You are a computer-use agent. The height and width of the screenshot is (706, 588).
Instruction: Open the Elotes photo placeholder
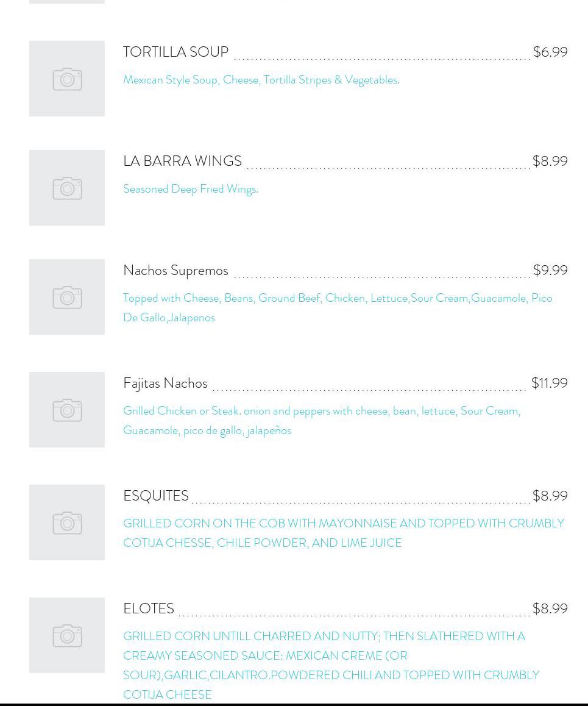point(67,635)
